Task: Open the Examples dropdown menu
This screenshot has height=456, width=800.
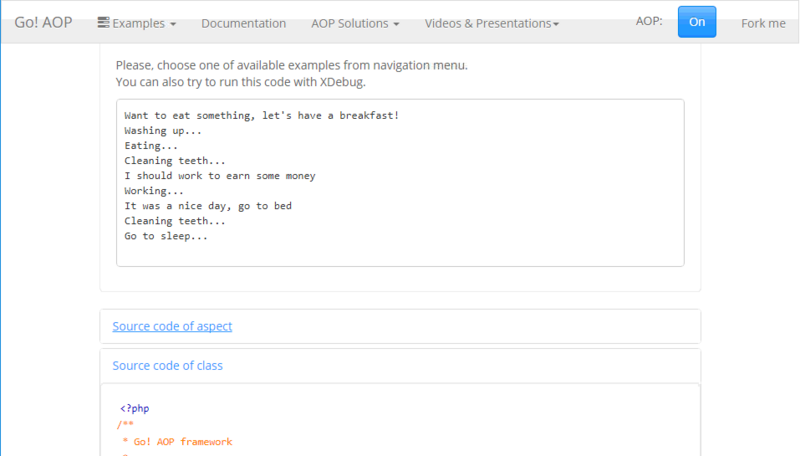Action: pyautogui.click(x=138, y=23)
